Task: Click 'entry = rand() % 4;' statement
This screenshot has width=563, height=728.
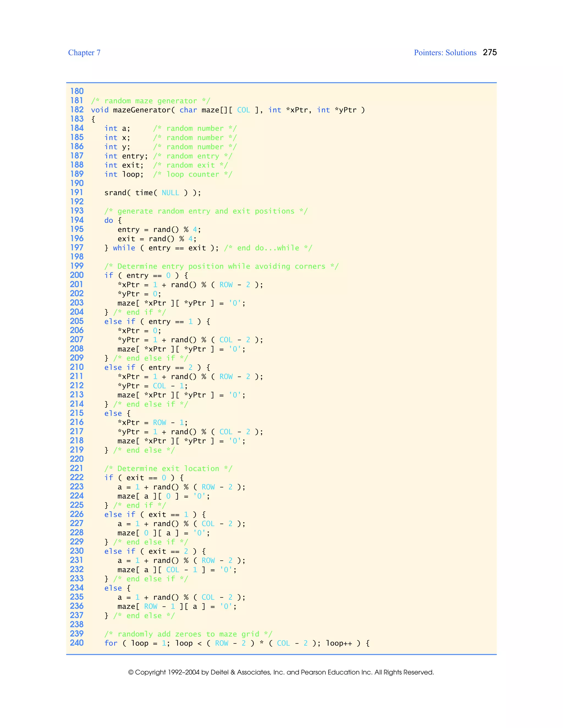Action: tap(159, 229)
